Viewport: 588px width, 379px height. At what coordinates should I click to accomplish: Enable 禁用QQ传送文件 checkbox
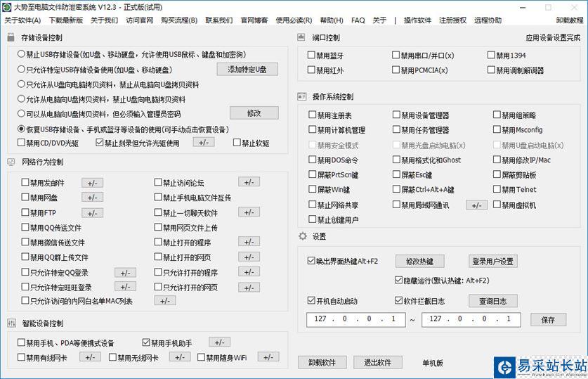coord(25,227)
